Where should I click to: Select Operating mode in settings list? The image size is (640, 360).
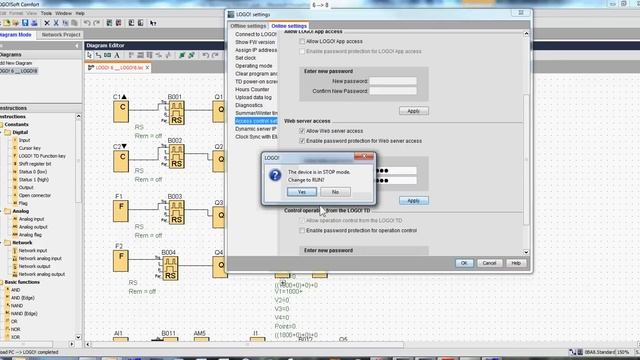tap(253, 66)
